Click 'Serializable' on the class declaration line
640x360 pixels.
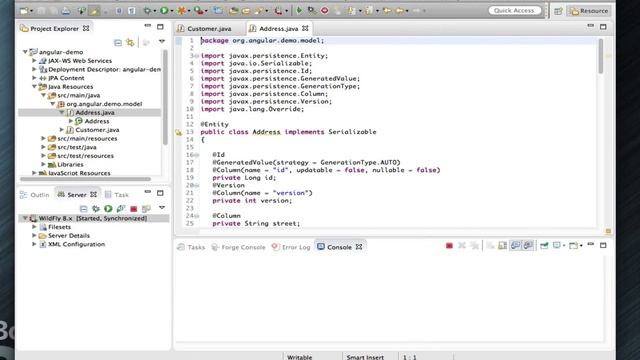[x=352, y=132]
